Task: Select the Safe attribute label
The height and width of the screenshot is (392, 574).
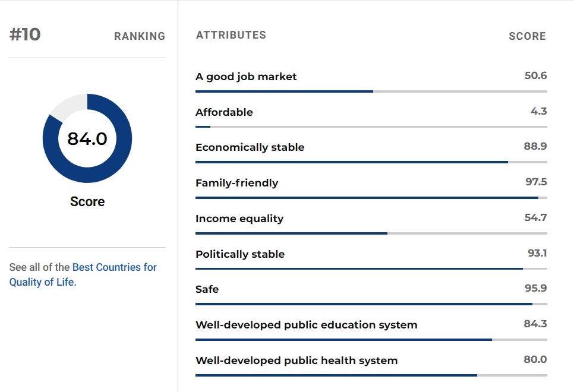Action: pos(207,289)
